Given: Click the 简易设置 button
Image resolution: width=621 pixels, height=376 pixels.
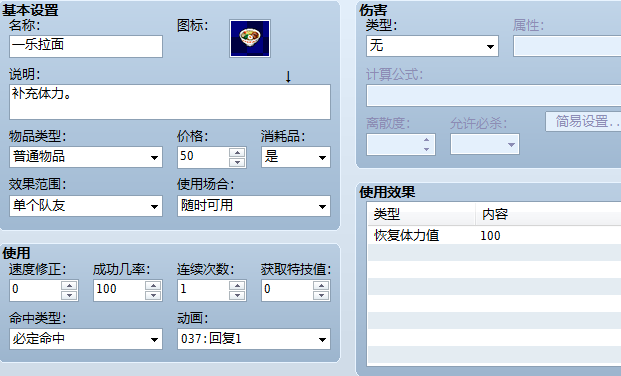Looking at the screenshot, I should click(x=583, y=122).
